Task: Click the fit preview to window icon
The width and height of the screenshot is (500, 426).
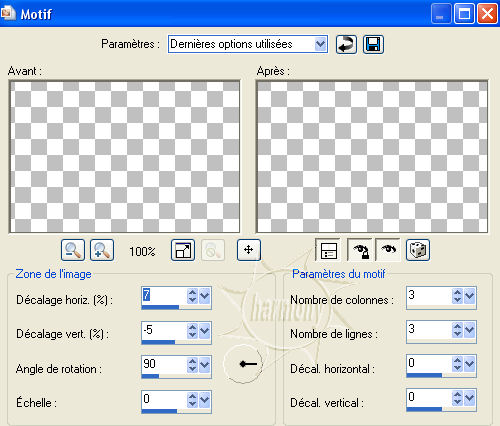Action: [x=183, y=250]
